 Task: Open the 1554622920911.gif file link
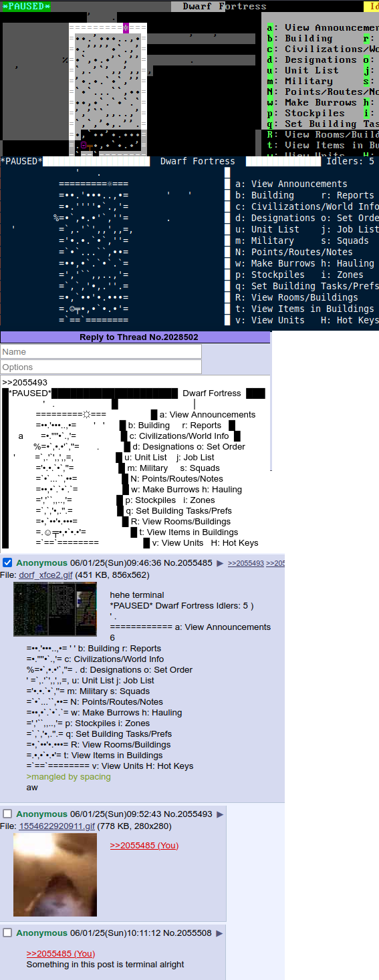coord(57,826)
